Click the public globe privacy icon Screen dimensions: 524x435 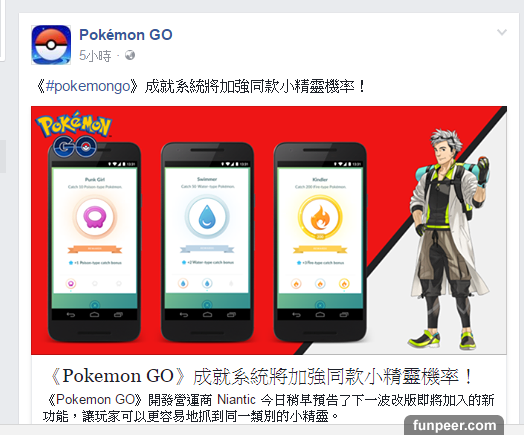(x=130, y=55)
